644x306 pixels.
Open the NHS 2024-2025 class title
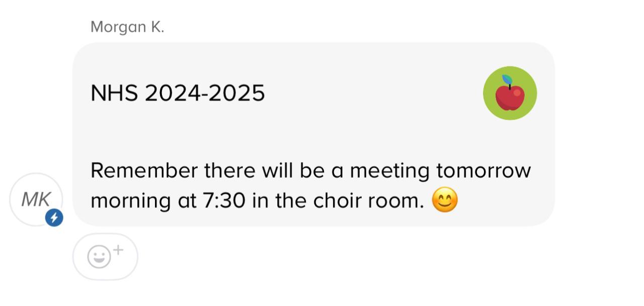[178, 94]
